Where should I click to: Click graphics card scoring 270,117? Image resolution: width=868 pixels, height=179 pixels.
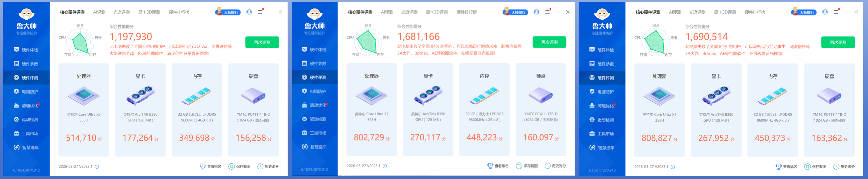coord(428,109)
